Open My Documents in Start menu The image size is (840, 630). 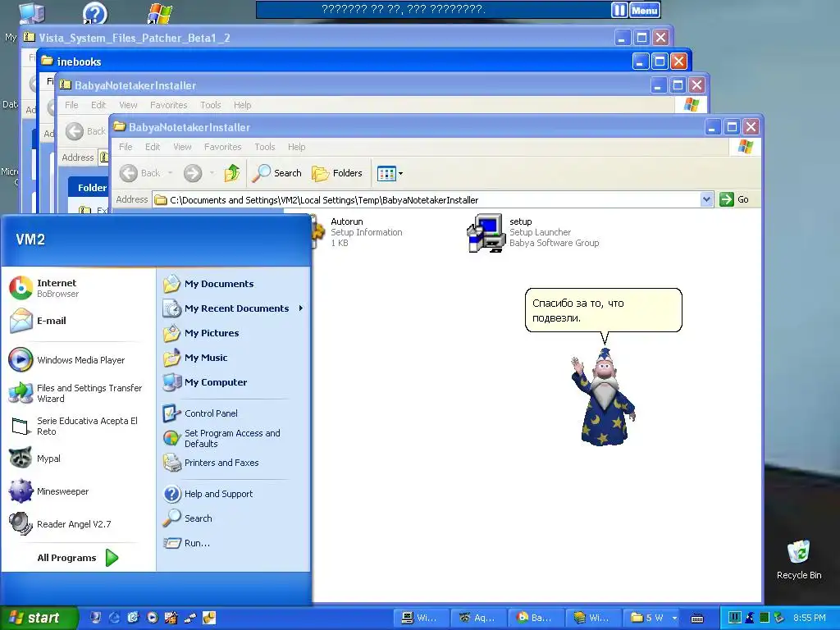tap(234, 284)
